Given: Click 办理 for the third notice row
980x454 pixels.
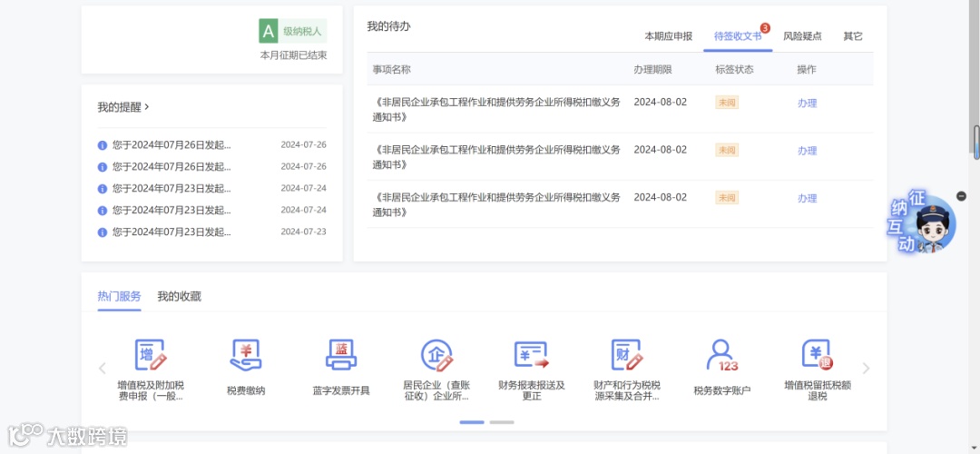Looking at the screenshot, I should tap(807, 198).
